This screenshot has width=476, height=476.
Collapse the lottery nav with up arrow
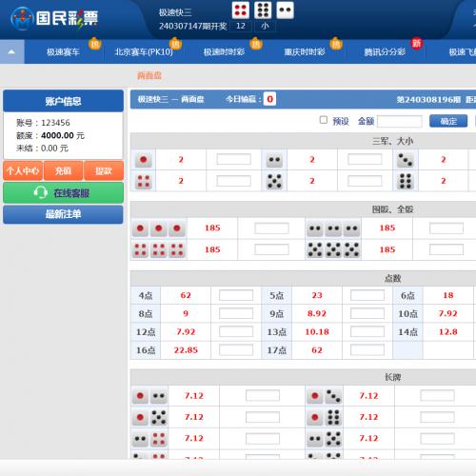point(11,51)
